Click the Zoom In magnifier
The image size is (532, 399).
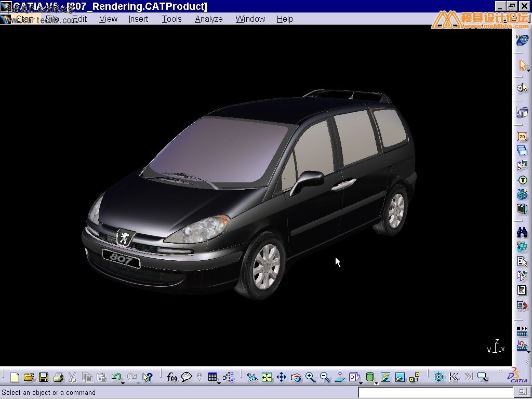(311, 377)
